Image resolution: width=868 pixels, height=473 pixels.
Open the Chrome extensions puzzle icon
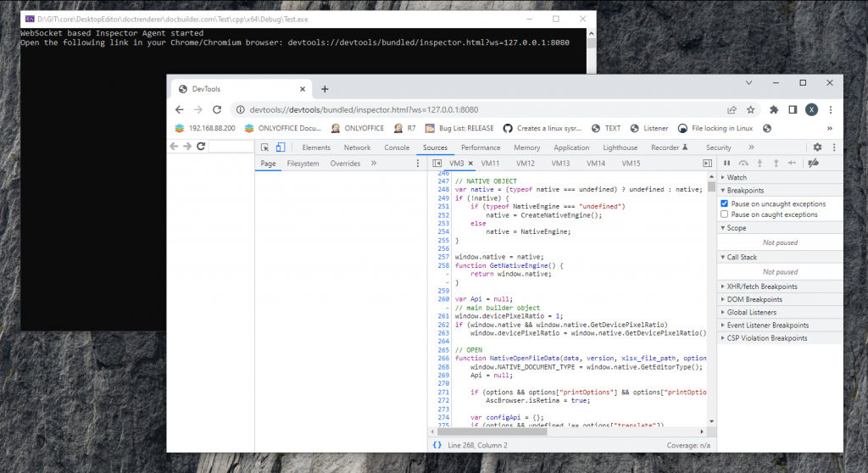coord(774,109)
